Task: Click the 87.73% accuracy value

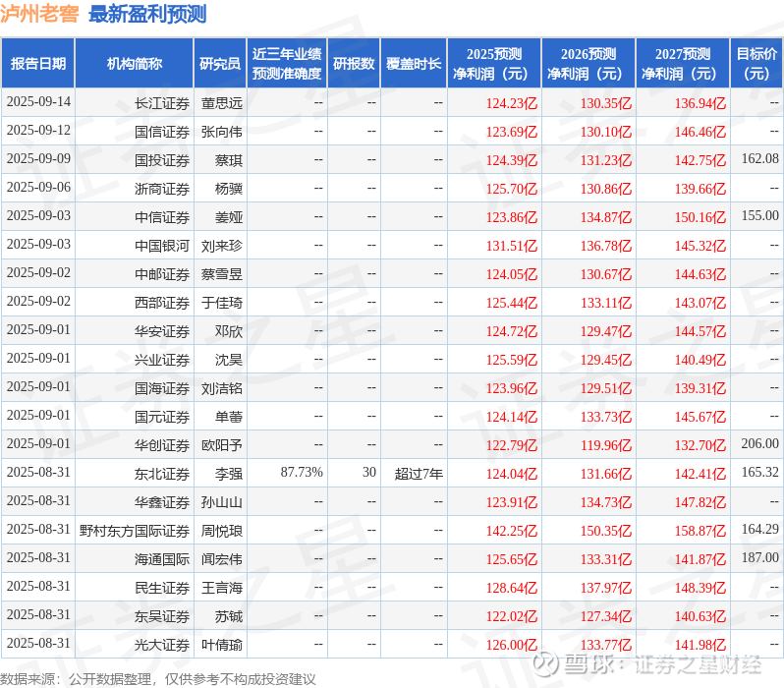Action: point(302,473)
